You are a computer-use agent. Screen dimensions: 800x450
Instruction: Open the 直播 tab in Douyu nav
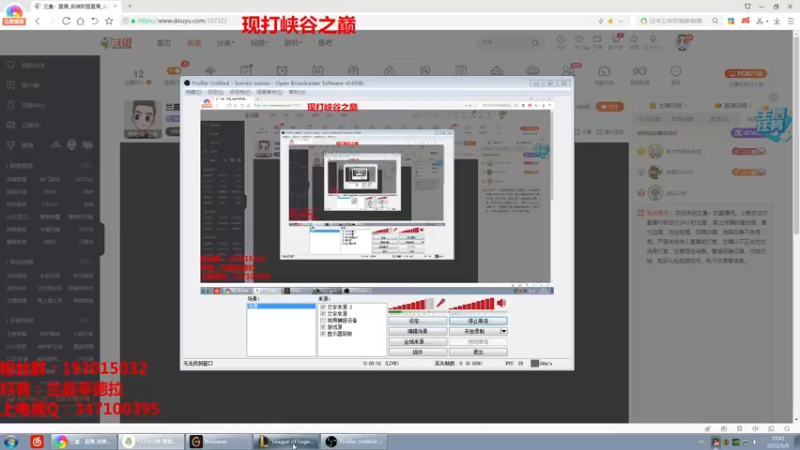194,43
